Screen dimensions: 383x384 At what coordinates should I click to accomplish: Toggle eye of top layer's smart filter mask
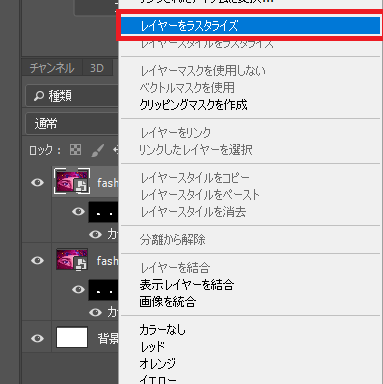pyautogui.click(x=78, y=211)
